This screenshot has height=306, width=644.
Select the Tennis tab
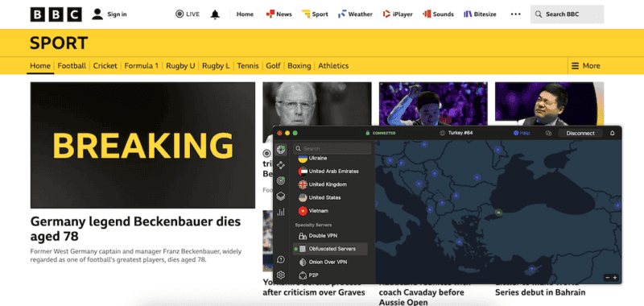point(248,66)
